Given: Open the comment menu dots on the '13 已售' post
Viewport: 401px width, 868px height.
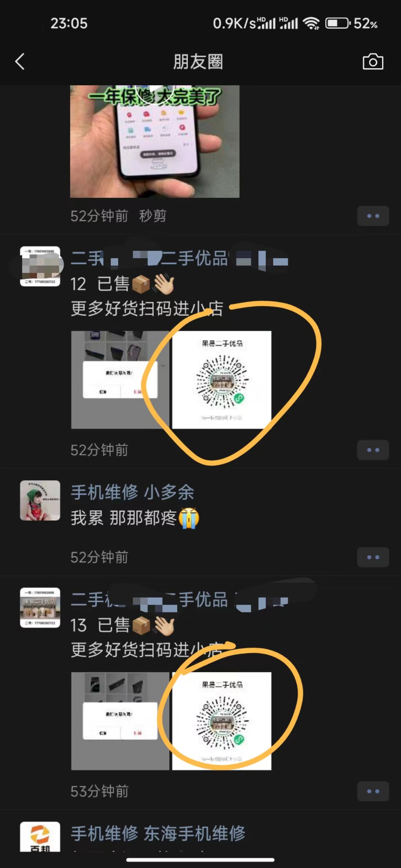Looking at the screenshot, I should tap(373, 792).
